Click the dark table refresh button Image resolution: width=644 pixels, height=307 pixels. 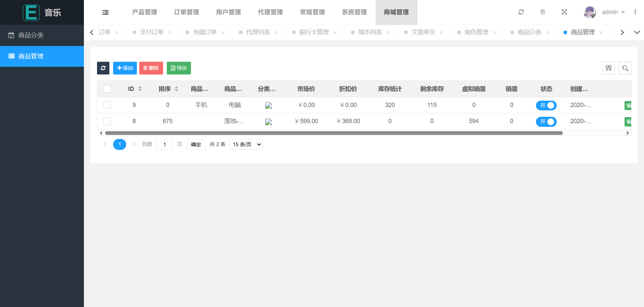pyautogui.click(x=103, y=68)
